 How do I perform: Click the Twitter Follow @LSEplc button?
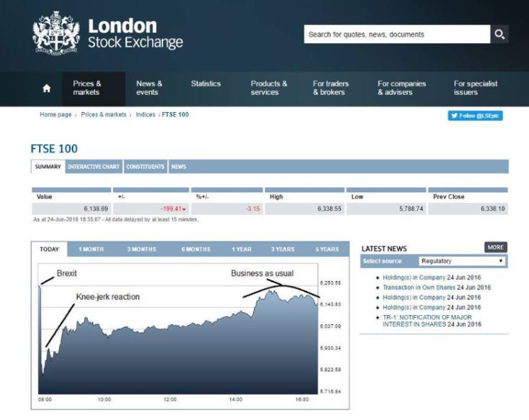pyautogui.click(x=475, y=116)
